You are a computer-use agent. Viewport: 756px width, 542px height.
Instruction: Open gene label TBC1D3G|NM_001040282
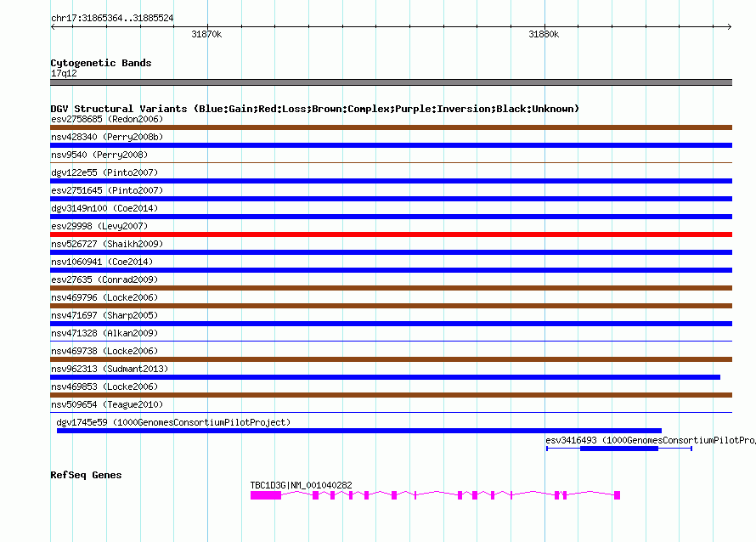[x=301, y=485]
